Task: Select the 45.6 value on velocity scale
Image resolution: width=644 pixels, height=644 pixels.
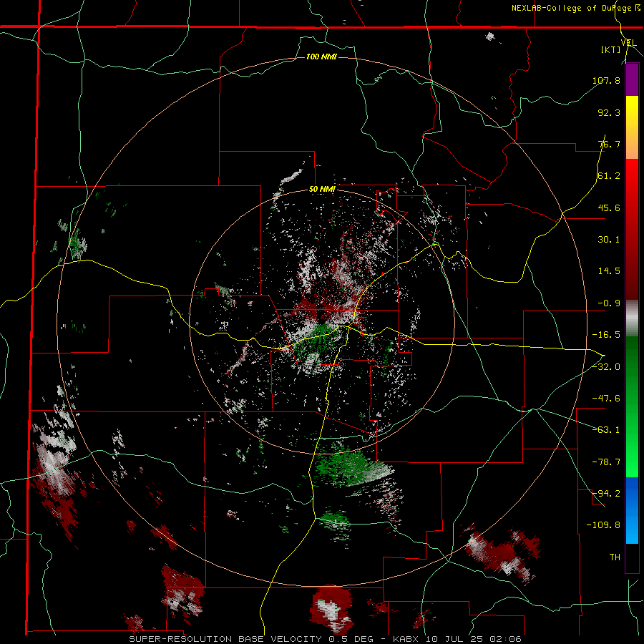Action: coord(609,208)
